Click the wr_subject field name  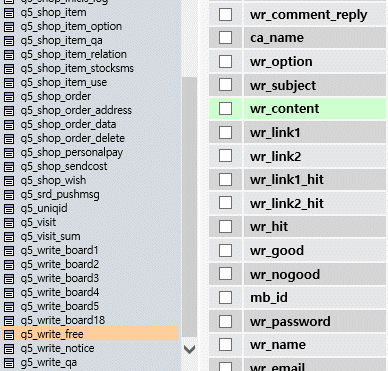pos(283,85)
